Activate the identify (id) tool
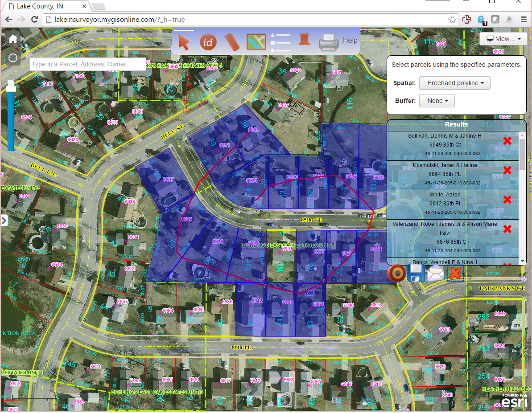 [x=208, y=42]
